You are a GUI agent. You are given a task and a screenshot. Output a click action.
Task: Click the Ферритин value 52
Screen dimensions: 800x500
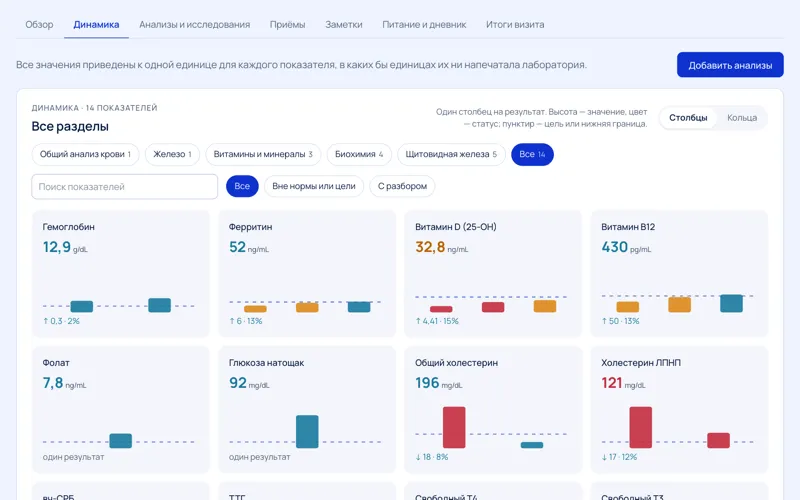237,247
